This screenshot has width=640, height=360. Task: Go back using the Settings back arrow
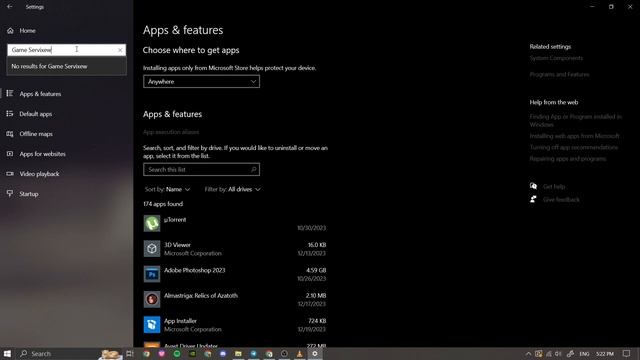click(9, 7)
